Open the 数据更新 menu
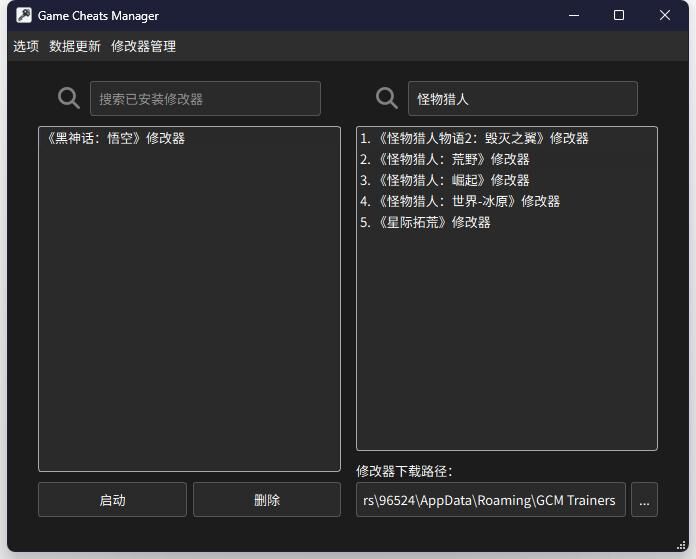The image size is (696, 559). (75, 46)
